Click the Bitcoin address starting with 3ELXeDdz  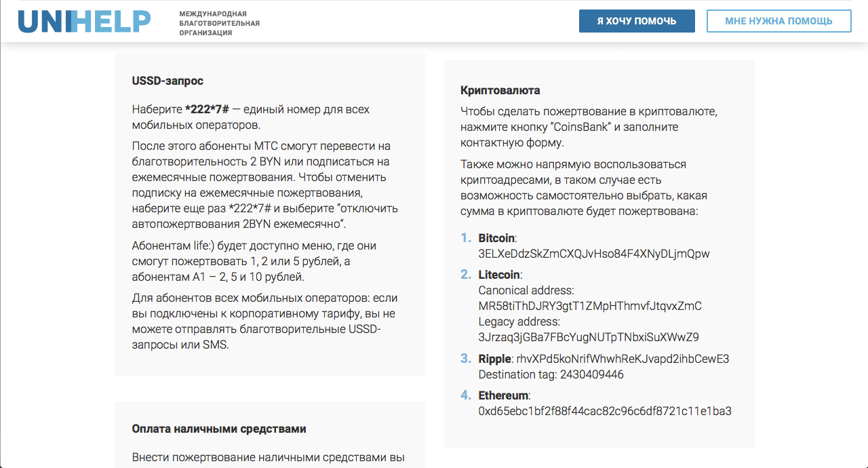(593, 254)
